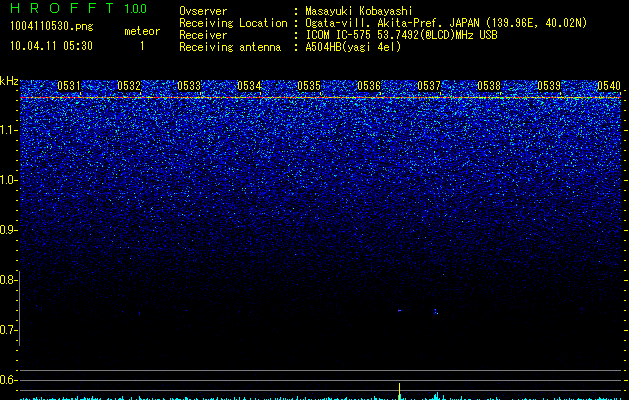
Task: Click the HROFFT 1.0.0 title text
Action: (78, 8)
